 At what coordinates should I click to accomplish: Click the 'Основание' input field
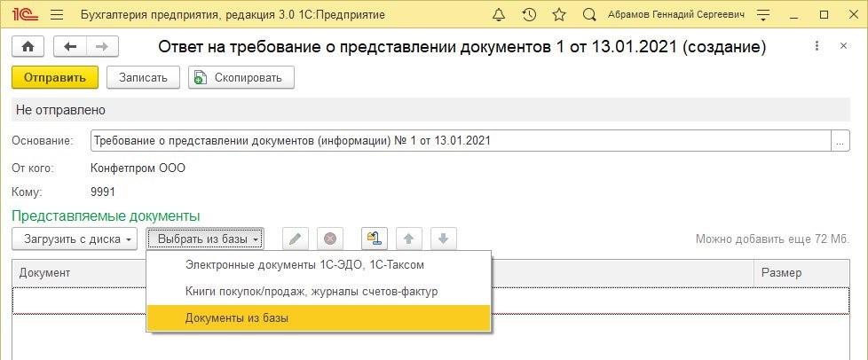coord(460,140)
